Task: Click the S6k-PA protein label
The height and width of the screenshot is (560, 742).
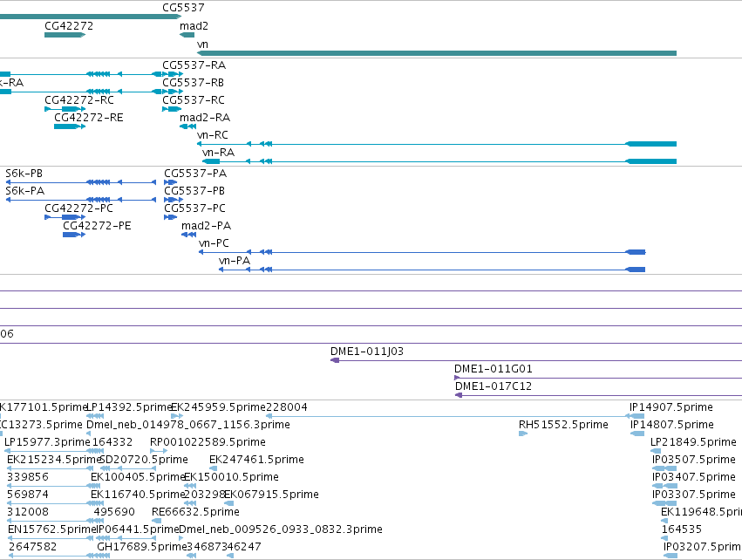Action: [x=24, y=191]
